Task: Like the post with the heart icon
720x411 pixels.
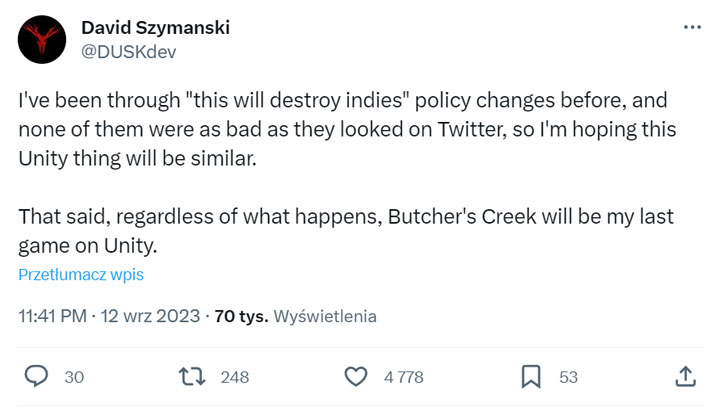Action: coord(355,376)
